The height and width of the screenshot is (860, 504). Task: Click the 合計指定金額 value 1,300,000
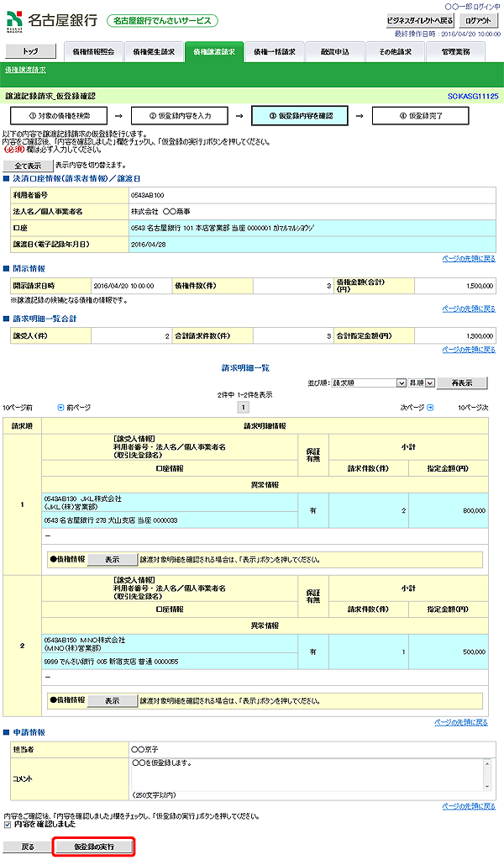[480, 335]
